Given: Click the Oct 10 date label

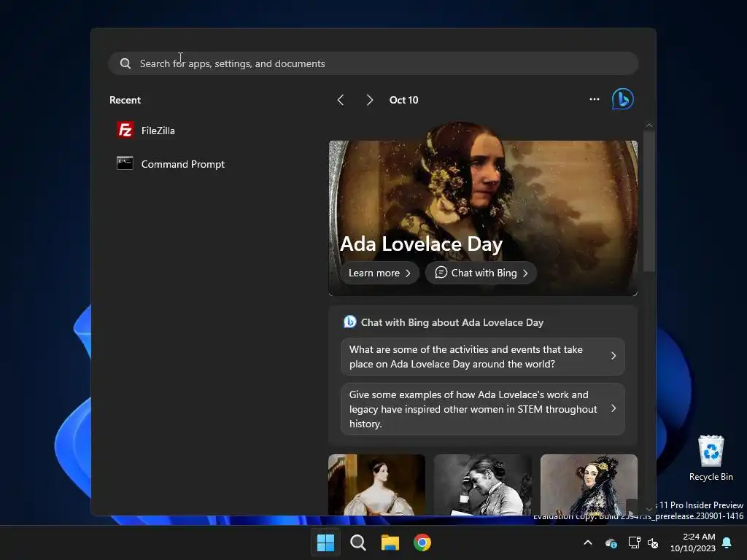Looking at the screenshot, I should [x=403, y=100].
